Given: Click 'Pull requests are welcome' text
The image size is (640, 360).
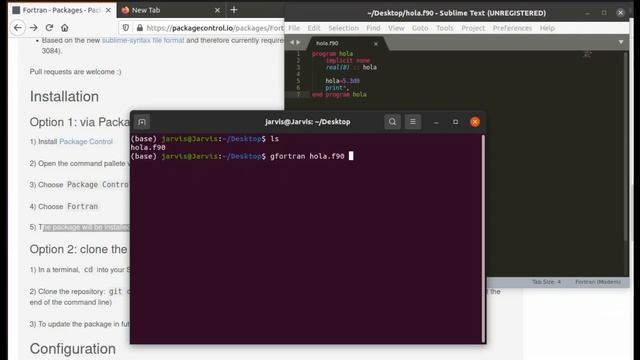Looking at the screenshot, I should pyautogui.click(x=75, y=72).
